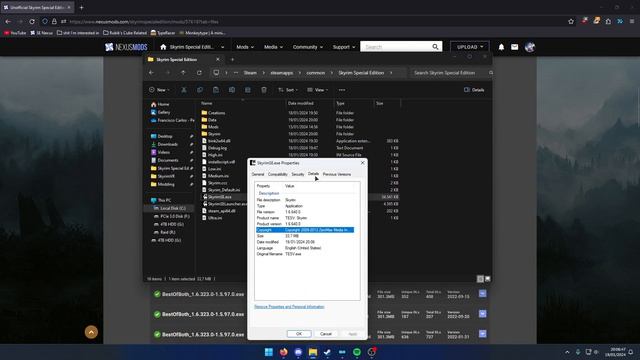
Task: Open Nexus Mods notifications bell
Action: [x=501, y=47]
